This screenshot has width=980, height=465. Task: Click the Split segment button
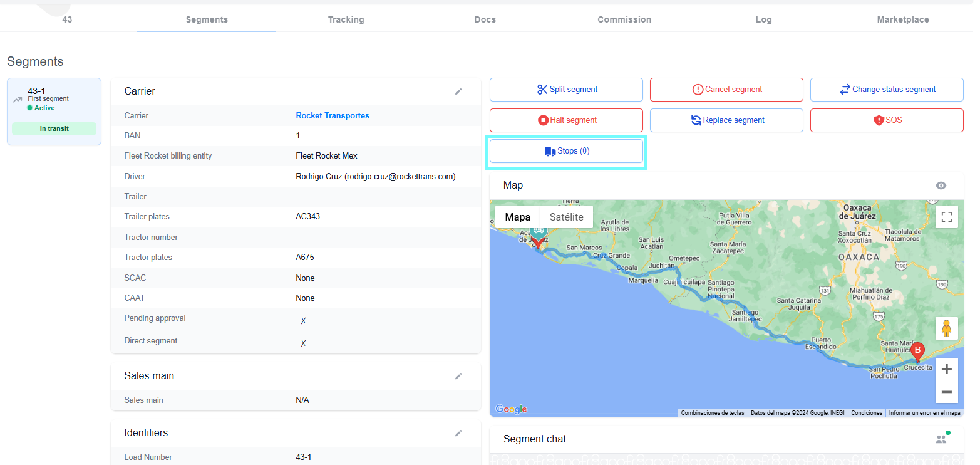coord(566,90)
